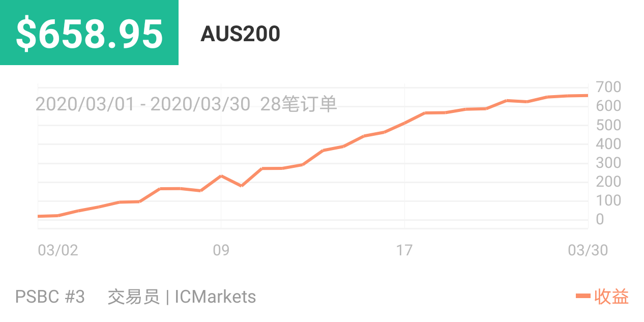Click the 200 y-axis value label
This screenshot has width=644, height=322.
click(608, 182)
